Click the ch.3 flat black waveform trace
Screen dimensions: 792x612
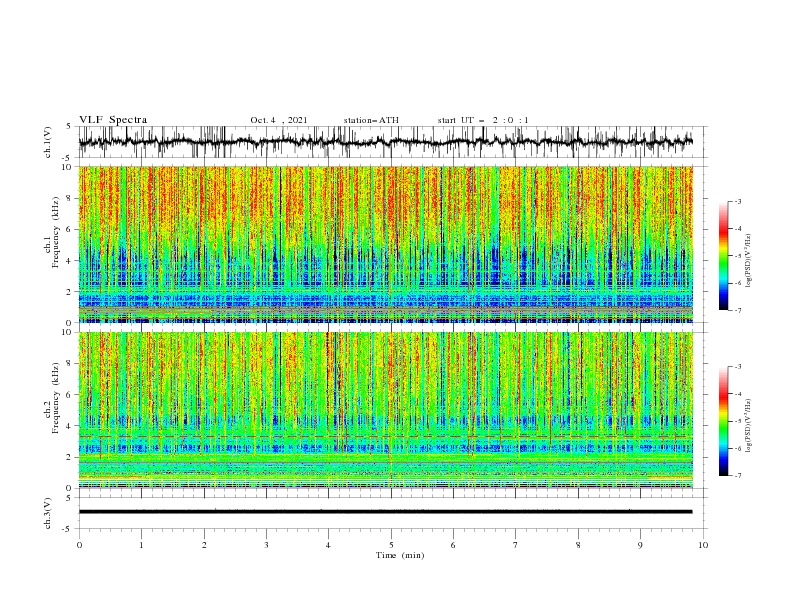click(385, 512)
